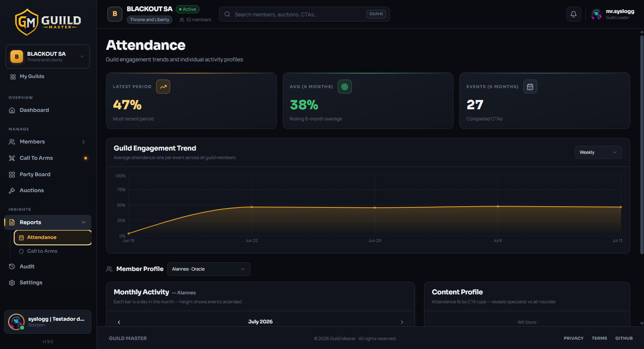Screen dimensions: 644x349
Task: Click the syslogg character avatar
Action: 16,322
